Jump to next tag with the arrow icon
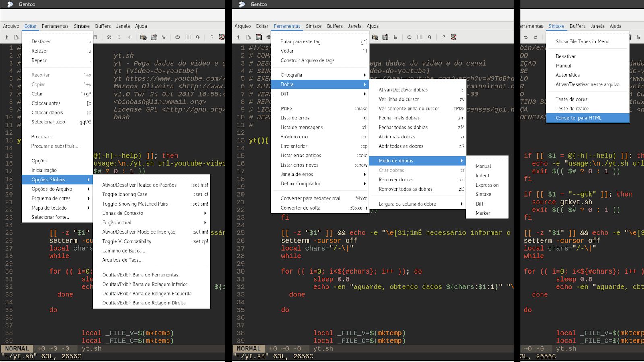The height and width of the screenshot is (362, 644). coord(120,37)
